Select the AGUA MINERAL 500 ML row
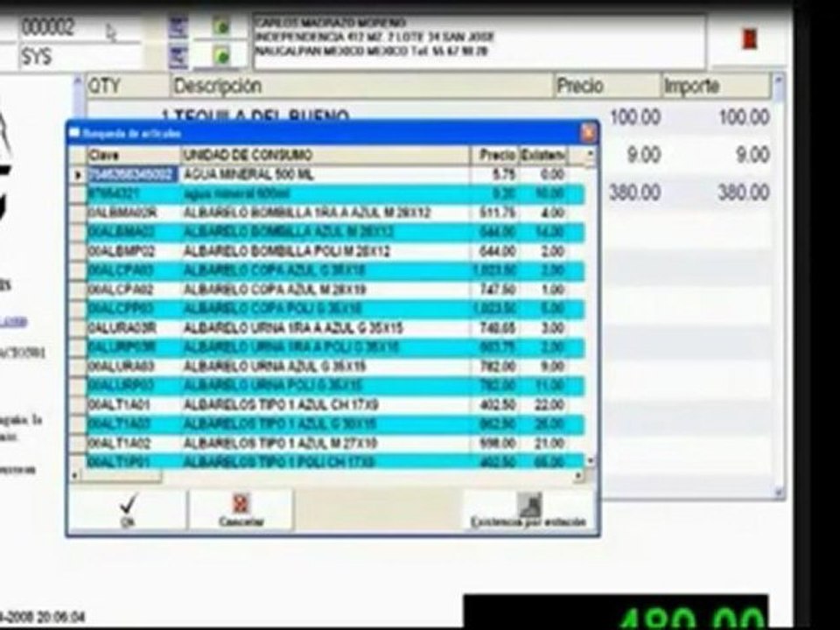840x630 pixels. pos(335,175)
